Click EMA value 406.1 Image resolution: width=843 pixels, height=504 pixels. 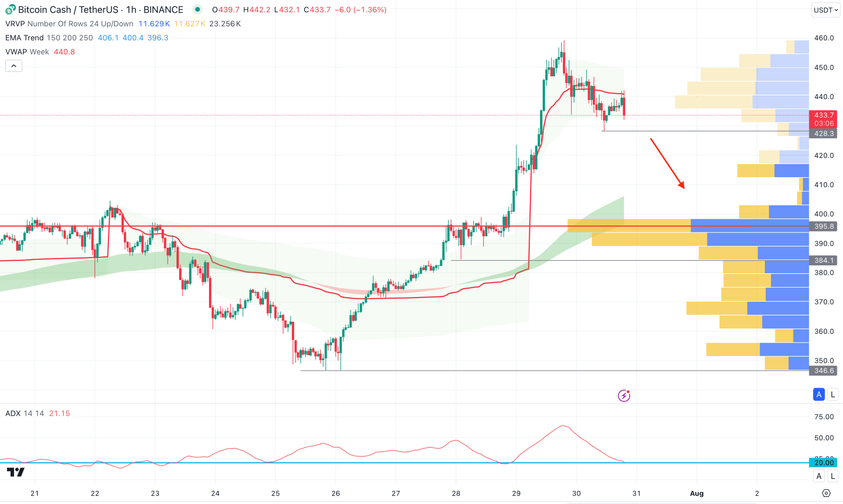(x=108, y=38)
